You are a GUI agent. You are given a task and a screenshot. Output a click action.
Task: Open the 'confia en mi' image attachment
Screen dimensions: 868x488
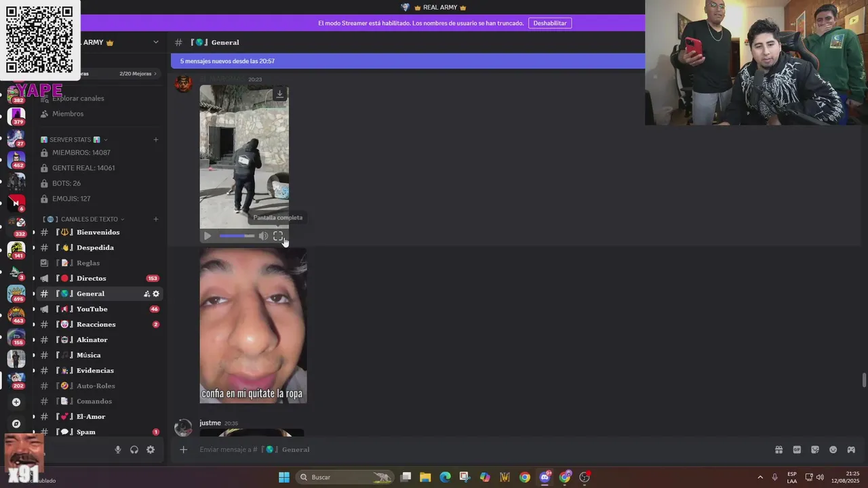click(x=253, y=325)
